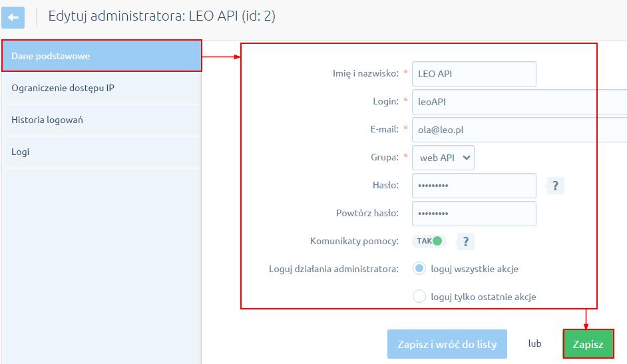The height and width of the screenshot is (364, 627).
Task: Toggle the Komunikaty pomocy TAK switch
Action: coord(429,241)
